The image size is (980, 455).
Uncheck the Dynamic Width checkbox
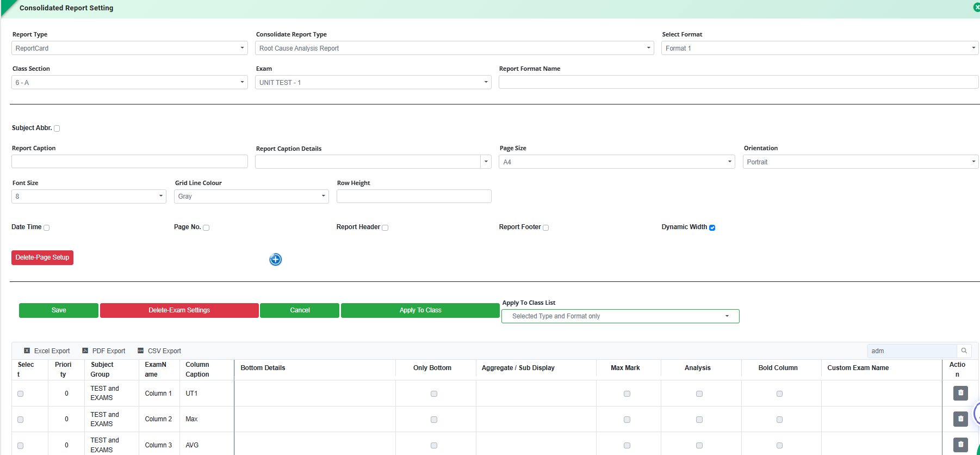[712, 228]
